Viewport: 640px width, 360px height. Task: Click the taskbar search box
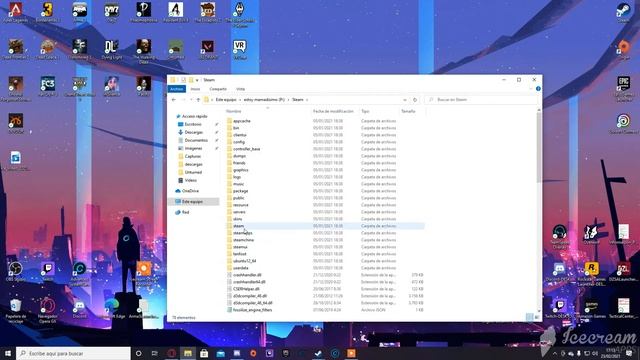[73, 353]
